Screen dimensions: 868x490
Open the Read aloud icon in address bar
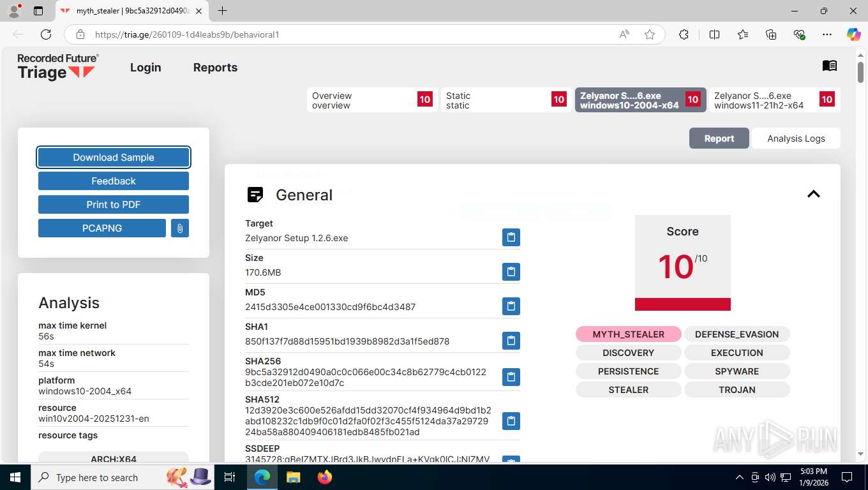click(x=624, y=34)
